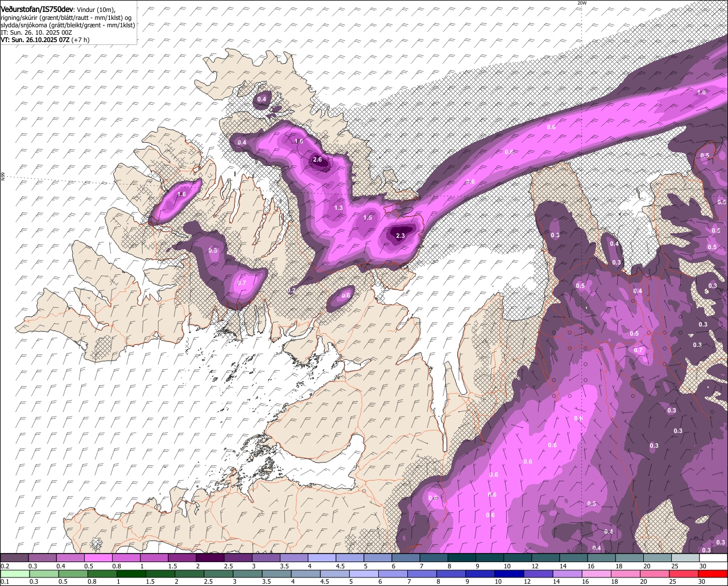Select lower legend pale green swatch 0.1 to 0.3
728x586 pixels.
tap(15, 573)
